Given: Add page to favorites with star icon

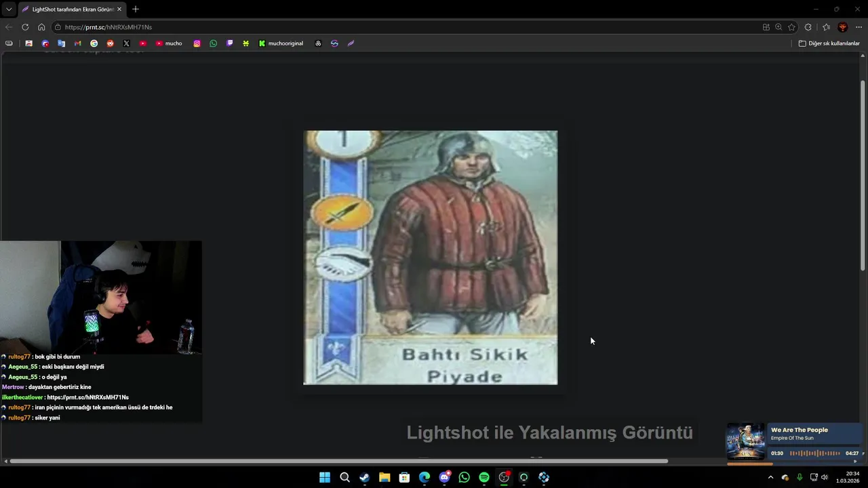Looking at the screenshot, I should (791, 27).
